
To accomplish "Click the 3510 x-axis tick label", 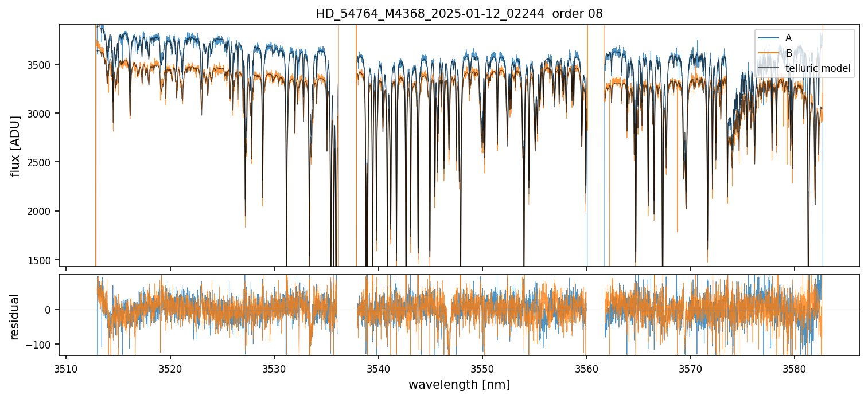I will [66, 367].
